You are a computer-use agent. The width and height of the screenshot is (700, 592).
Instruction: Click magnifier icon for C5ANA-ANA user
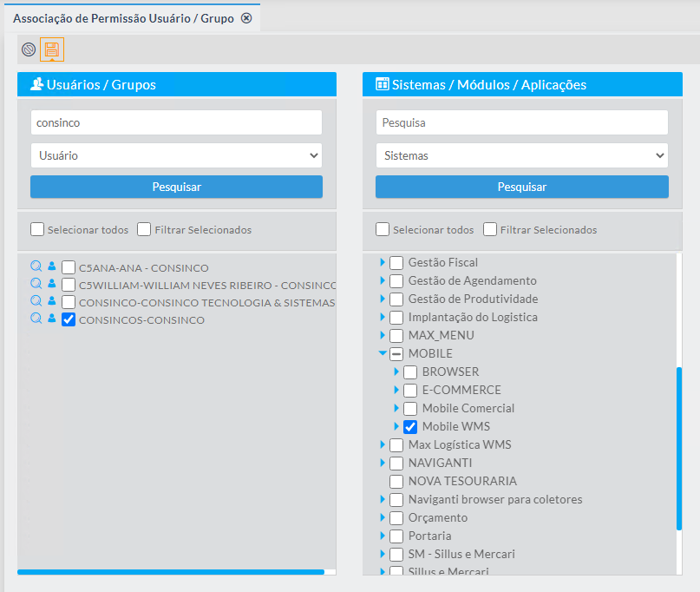36,266
